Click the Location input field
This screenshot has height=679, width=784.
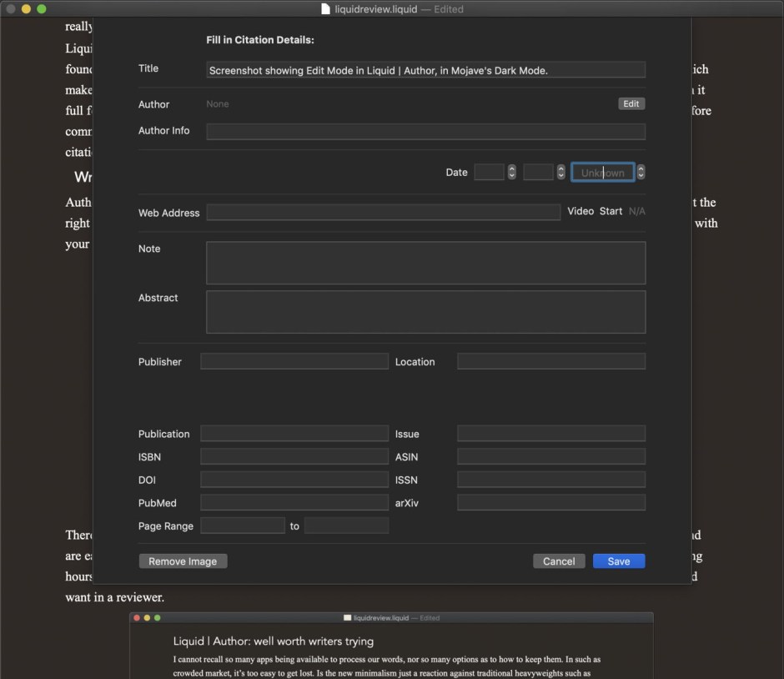click(550, 361)
